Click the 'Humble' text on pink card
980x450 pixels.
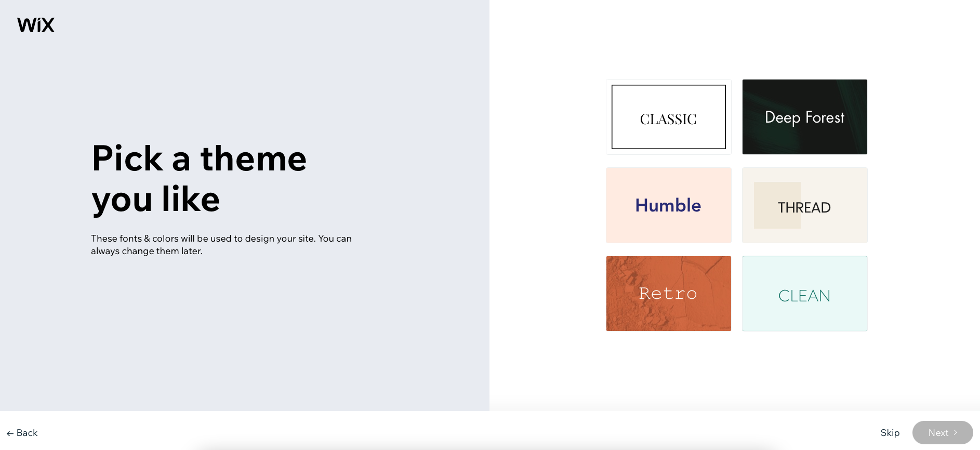(x=668, y=205)
